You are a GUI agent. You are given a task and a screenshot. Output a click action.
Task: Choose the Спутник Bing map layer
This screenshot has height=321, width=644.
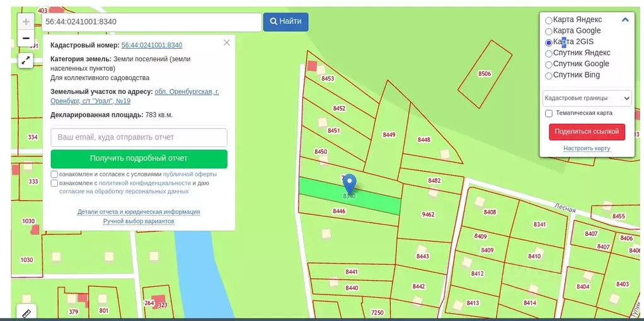(x=549, y=76)
